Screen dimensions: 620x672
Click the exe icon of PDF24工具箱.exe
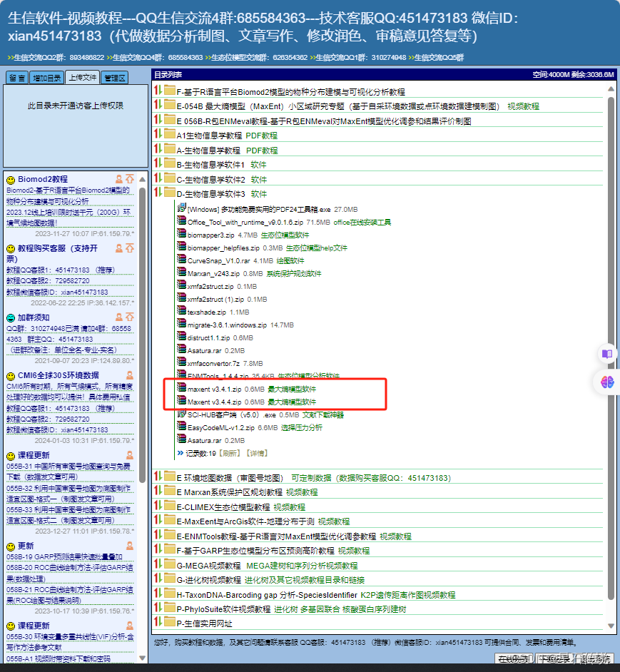click(182, 208)
